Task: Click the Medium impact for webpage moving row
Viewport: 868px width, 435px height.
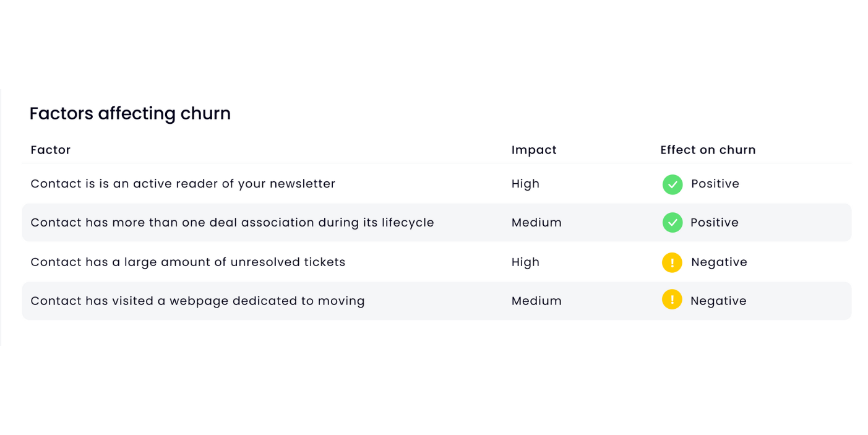Action: [x=536, y=301]
